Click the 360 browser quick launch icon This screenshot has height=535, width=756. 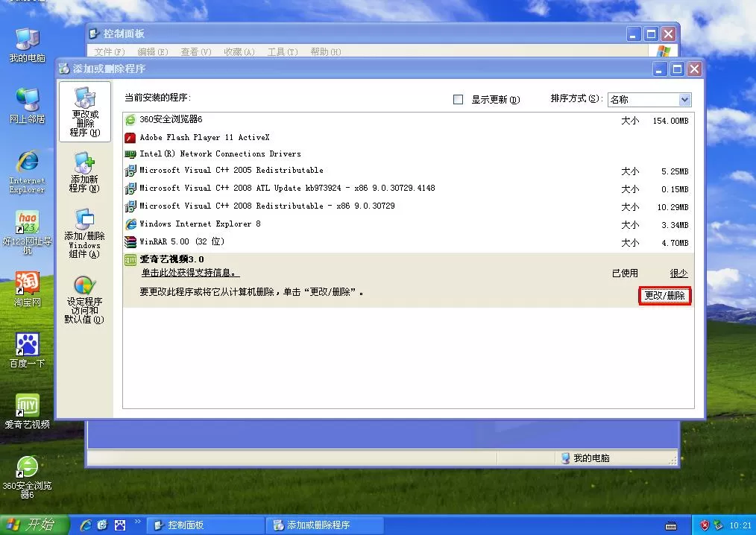pyautogui.click(x=102, y=525)
